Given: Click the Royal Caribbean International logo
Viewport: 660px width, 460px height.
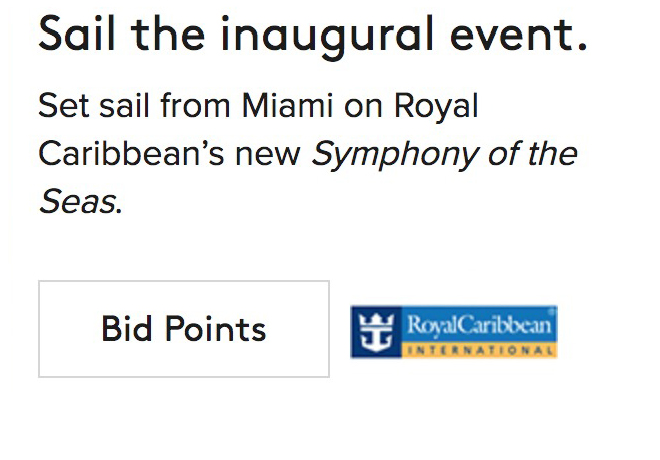Looking at the screenshot, I should (x=453, y=332).
